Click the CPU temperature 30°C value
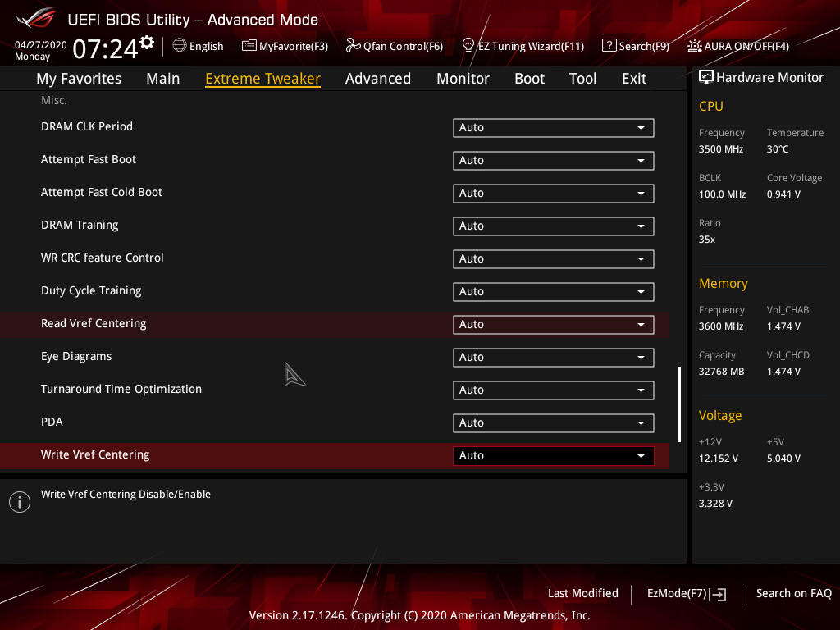The width and height of the screenshot is (840, 630). click(778, 149)
